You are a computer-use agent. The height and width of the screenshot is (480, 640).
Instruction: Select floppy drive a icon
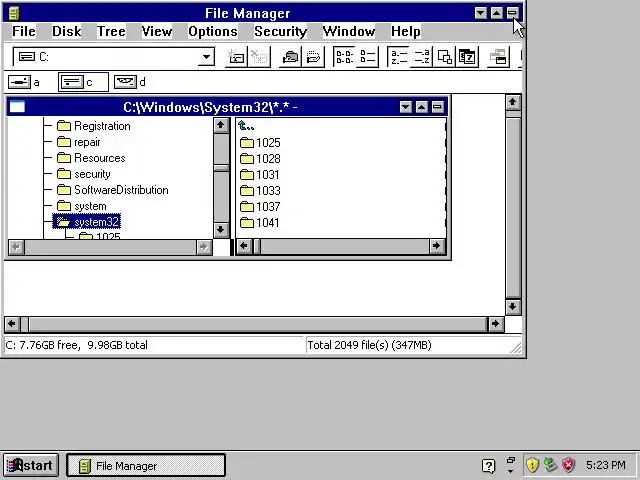coord(19,82)
